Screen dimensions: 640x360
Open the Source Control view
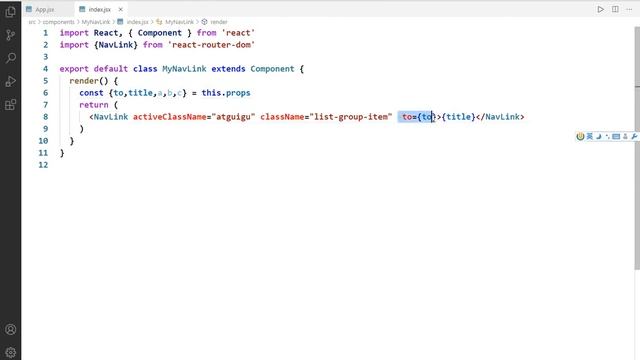click(11, 35)
